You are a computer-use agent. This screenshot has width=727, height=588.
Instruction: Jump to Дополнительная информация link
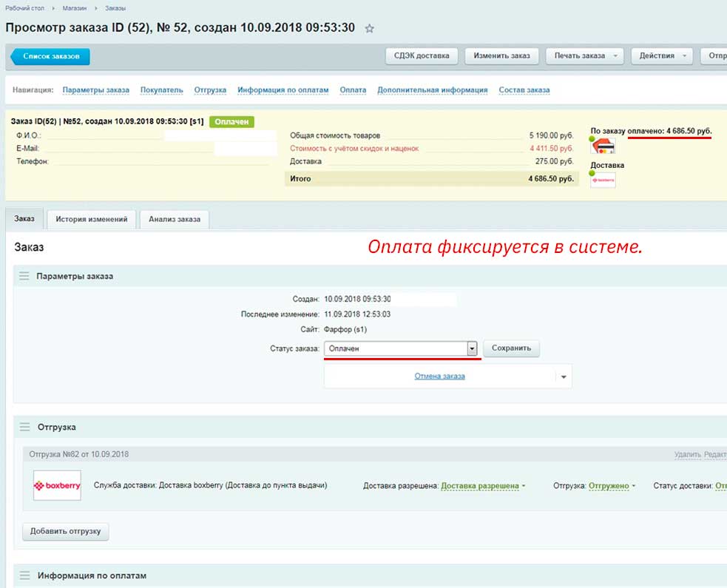(433, 90)
